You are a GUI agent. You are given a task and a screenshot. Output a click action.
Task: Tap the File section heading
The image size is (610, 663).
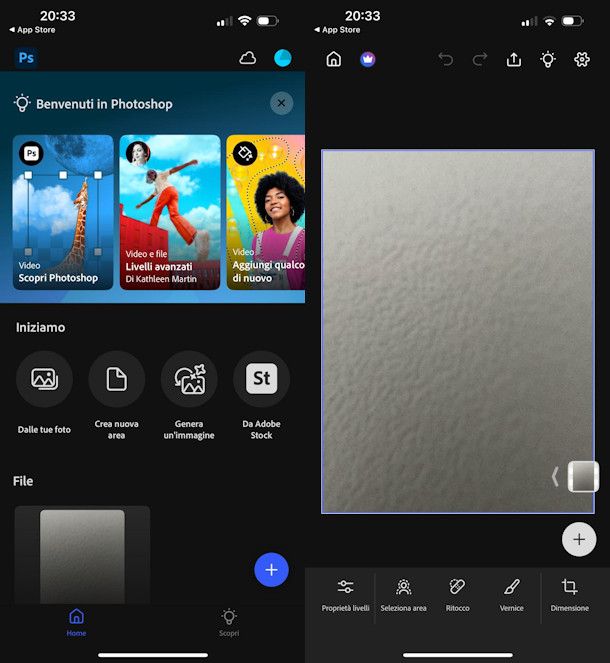23,481
